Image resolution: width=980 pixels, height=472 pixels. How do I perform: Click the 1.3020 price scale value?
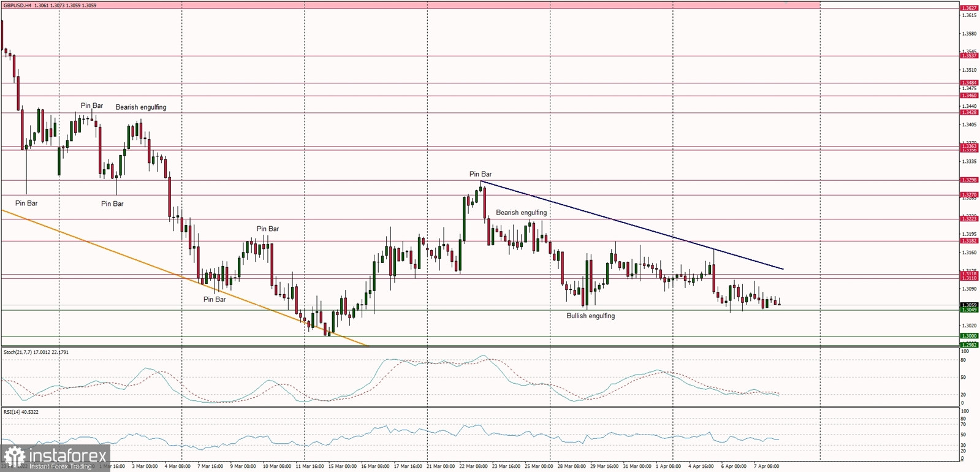click(x=970, y=325)
